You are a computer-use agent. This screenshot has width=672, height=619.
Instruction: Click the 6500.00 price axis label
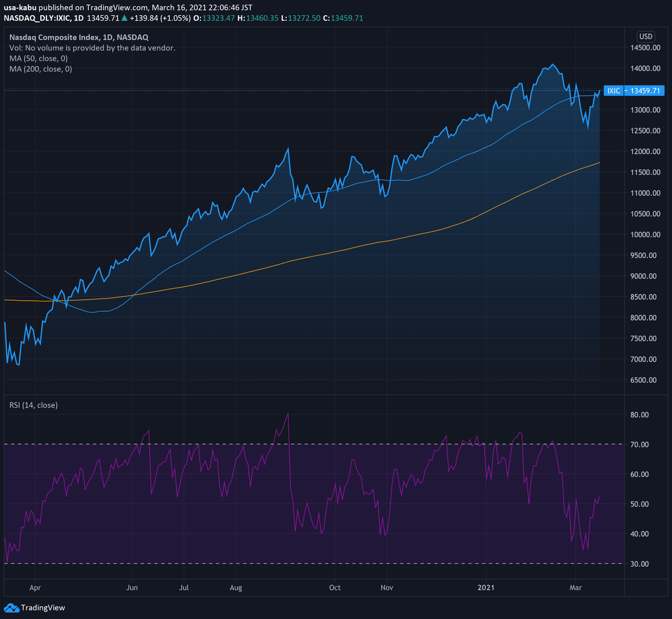(x=645, y=380)
